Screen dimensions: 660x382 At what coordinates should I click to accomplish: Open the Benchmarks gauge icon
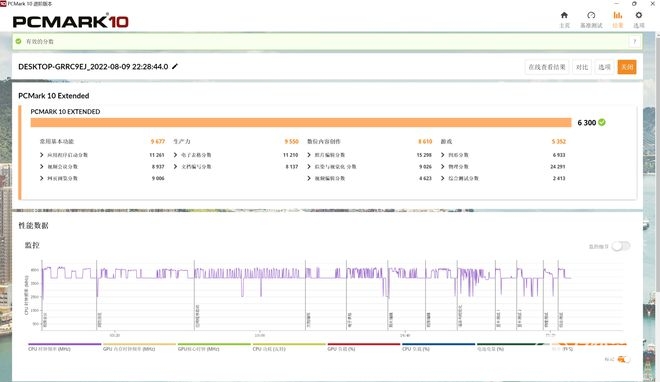pos(591,16)
